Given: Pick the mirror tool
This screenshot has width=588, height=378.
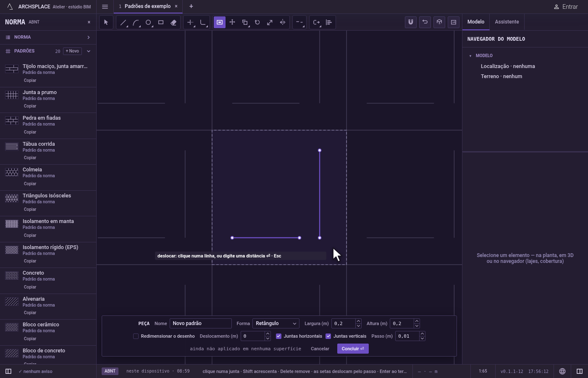Looking at the screenshot, I should pyautogui.click(x=283, y=22).
